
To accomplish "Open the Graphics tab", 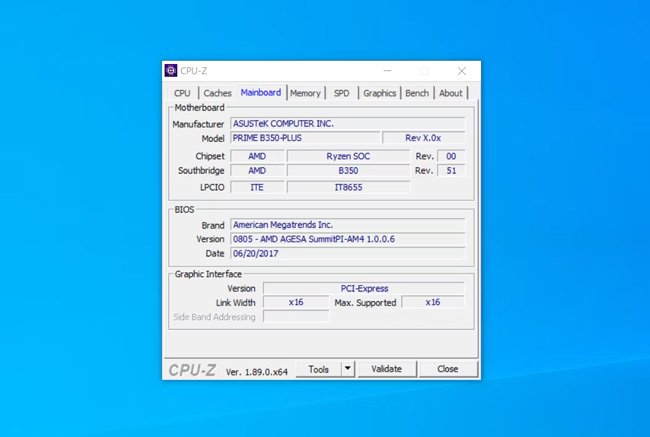I will pyautogui.click(x=380, y=93).
